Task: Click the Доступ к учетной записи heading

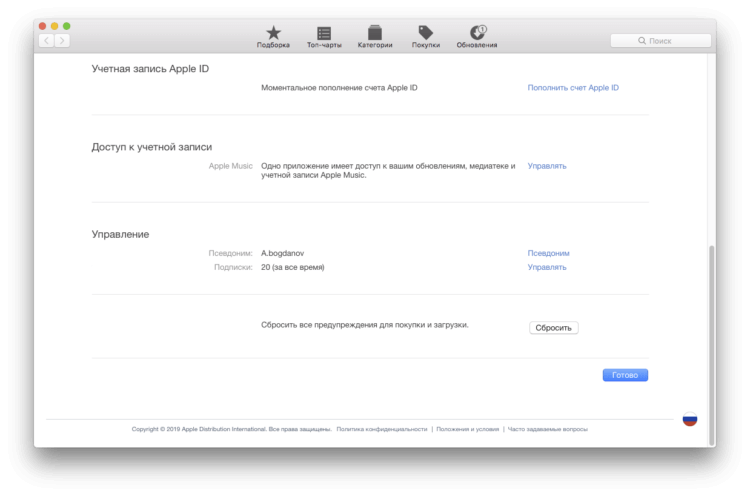Action: pyautogui.click(x=152, y=147)
